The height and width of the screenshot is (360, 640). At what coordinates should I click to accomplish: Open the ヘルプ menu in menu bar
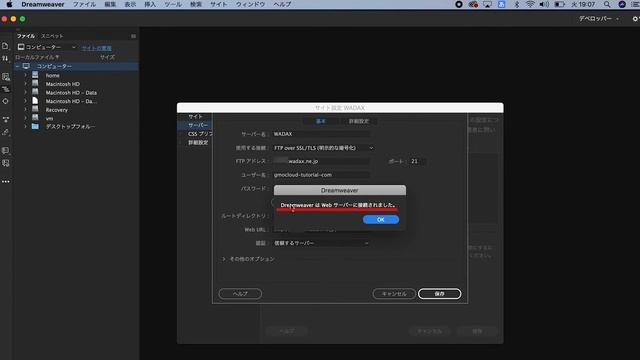[282, 4]
